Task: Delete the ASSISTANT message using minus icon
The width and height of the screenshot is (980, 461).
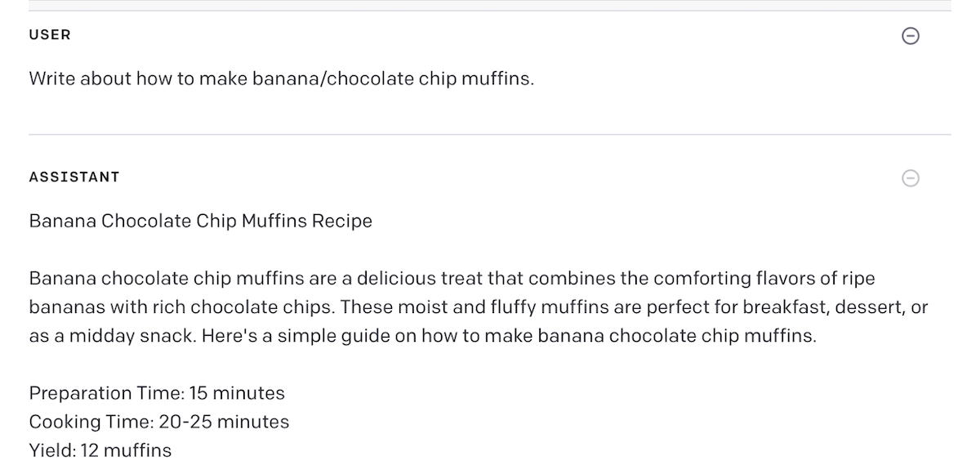Action: coord(910,177)
